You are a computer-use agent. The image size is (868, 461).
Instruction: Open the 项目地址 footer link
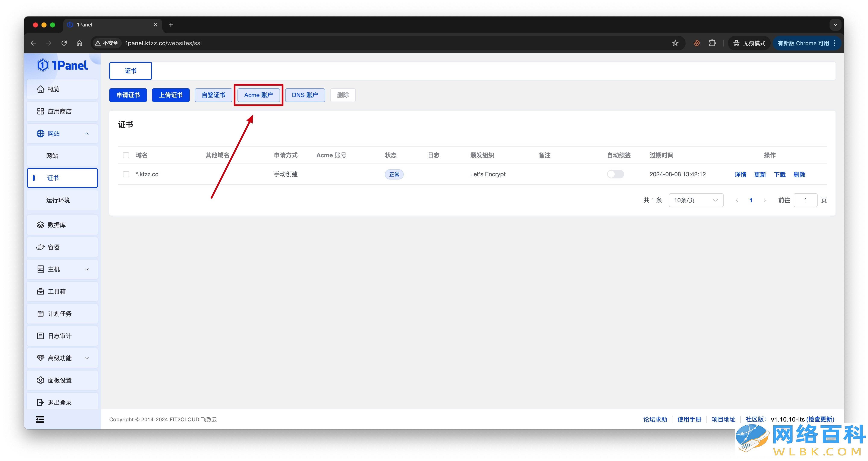723,420
